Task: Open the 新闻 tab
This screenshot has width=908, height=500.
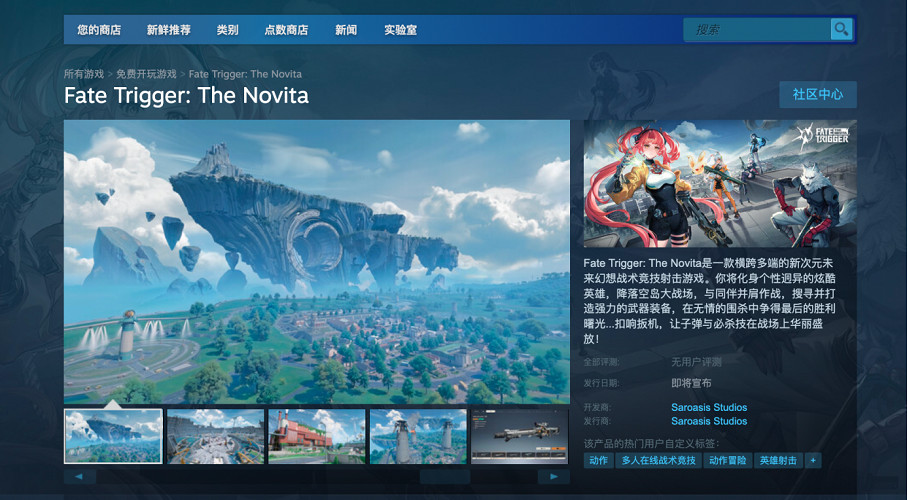Action: pos(346,30)
